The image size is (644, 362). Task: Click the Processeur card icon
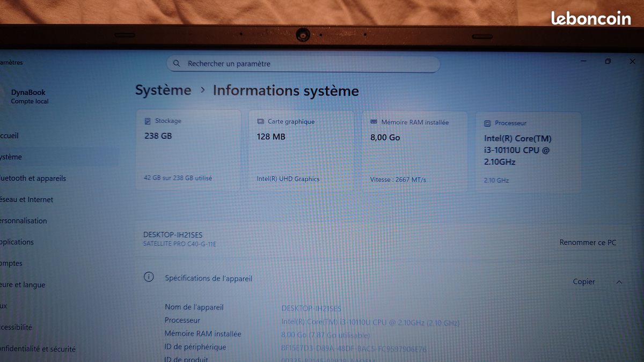pyautogui.click(x=487, y=123)
